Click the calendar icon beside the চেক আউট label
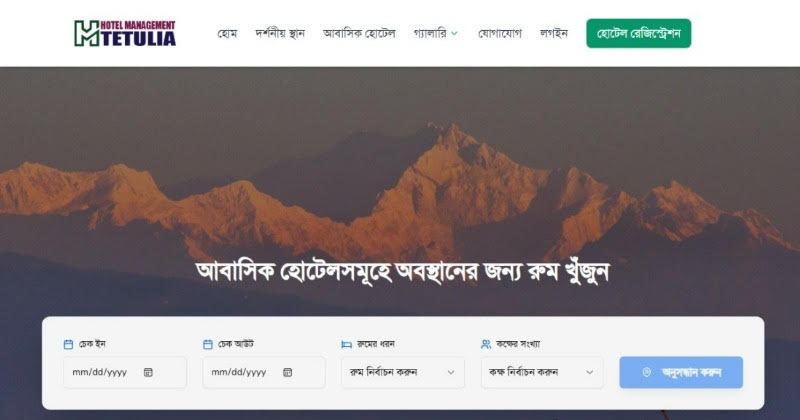Viewport: 800px width, 420px height. [x=208, y=344]
